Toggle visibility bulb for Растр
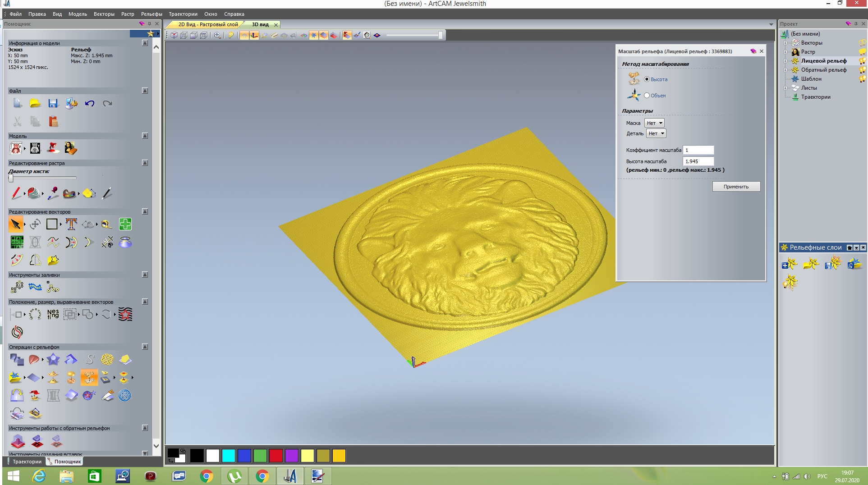 tap(862, 52)
